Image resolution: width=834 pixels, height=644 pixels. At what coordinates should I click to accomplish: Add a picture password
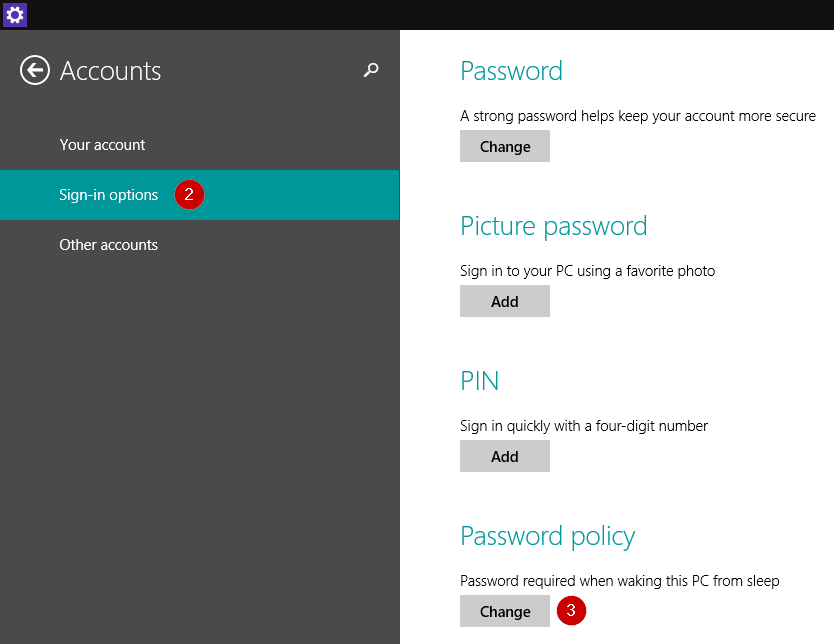point(505,301)
